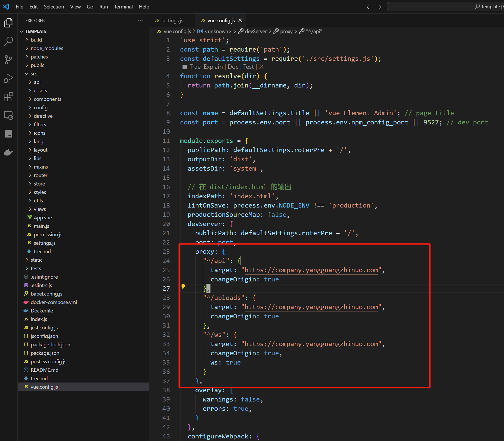Open package.json in the file tree

[x=45, y=353]
